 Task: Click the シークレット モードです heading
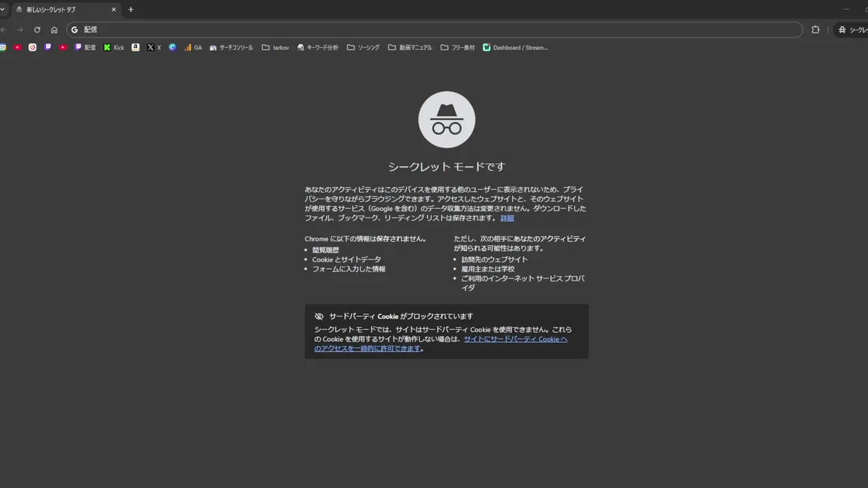coord(447,167)
